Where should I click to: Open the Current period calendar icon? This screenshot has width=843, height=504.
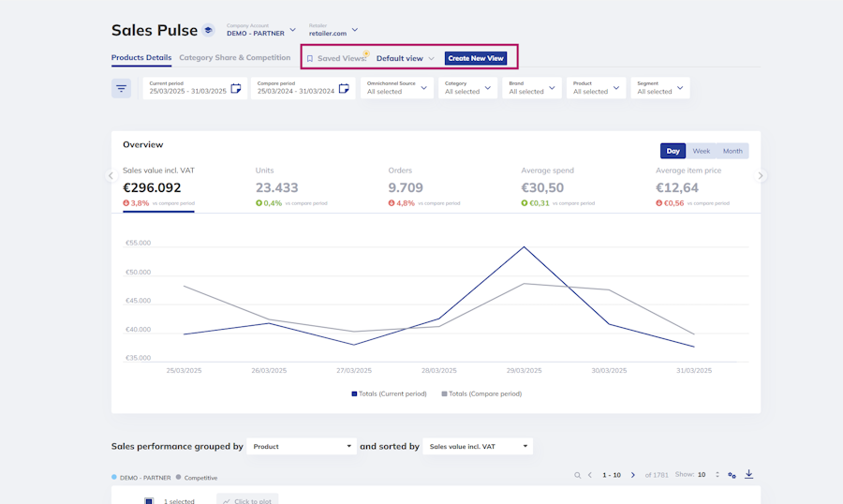(x=236, y=88)
